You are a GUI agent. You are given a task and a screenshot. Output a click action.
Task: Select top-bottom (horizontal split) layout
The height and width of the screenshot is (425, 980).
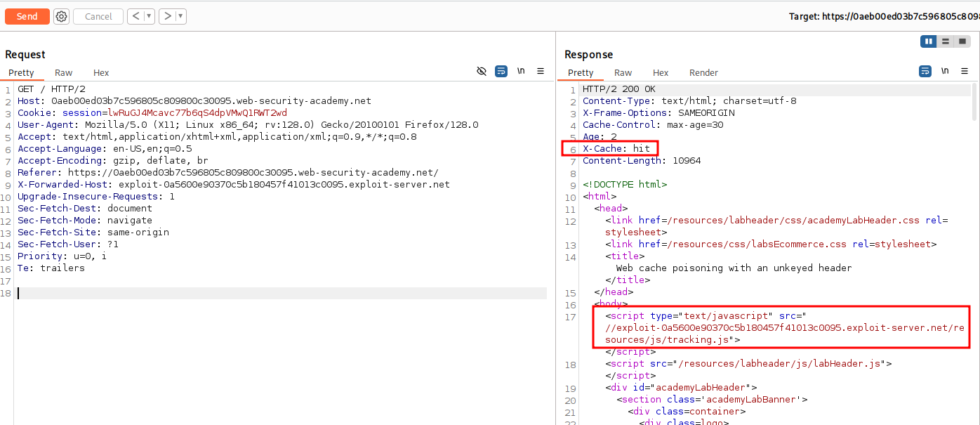tap(946, 41)
